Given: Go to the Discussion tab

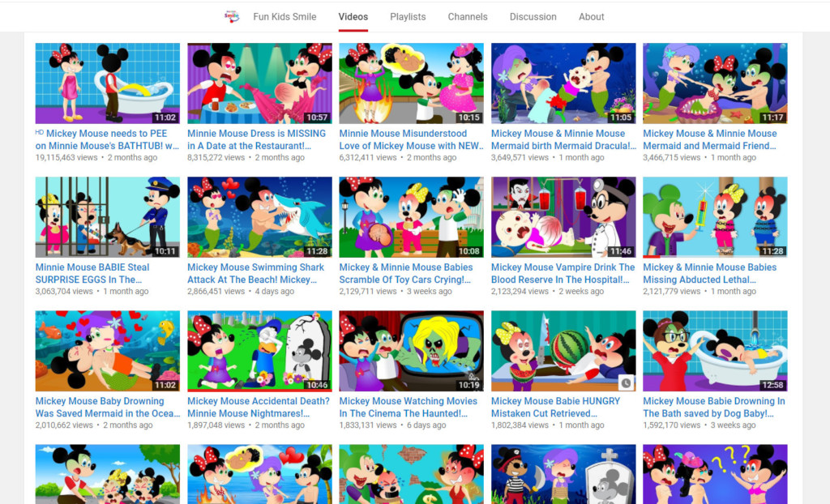Looking at the screenshot, I should (x=533, y=16).
